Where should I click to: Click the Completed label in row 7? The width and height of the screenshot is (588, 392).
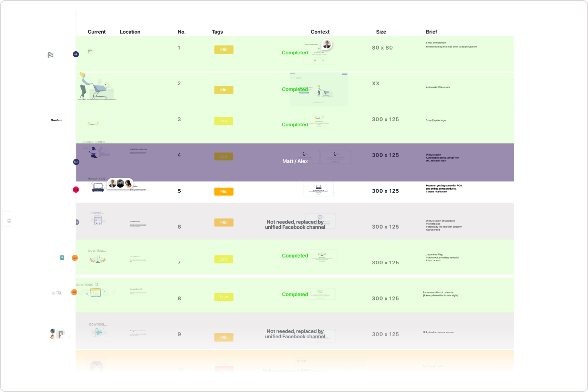coord(295,255)
